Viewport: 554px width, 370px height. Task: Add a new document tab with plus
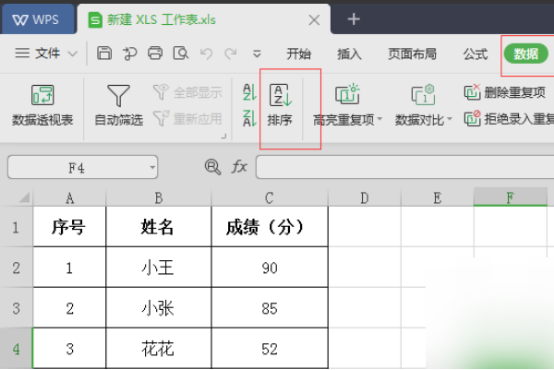click(x=354, y=19)
